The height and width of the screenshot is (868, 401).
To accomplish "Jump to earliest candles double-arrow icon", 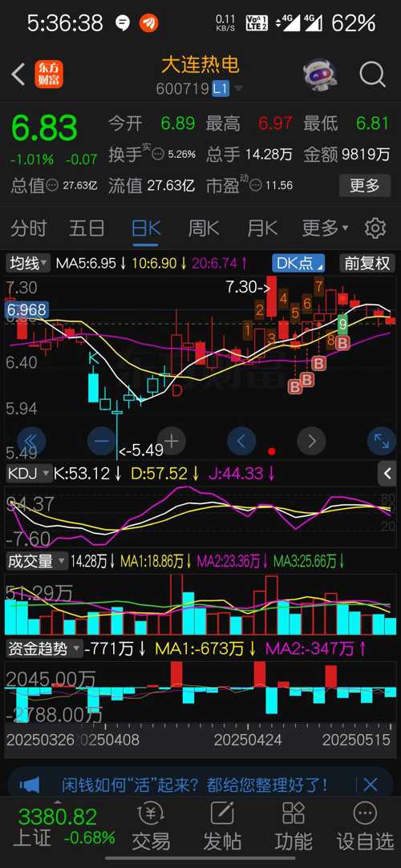I will [31, 441].
